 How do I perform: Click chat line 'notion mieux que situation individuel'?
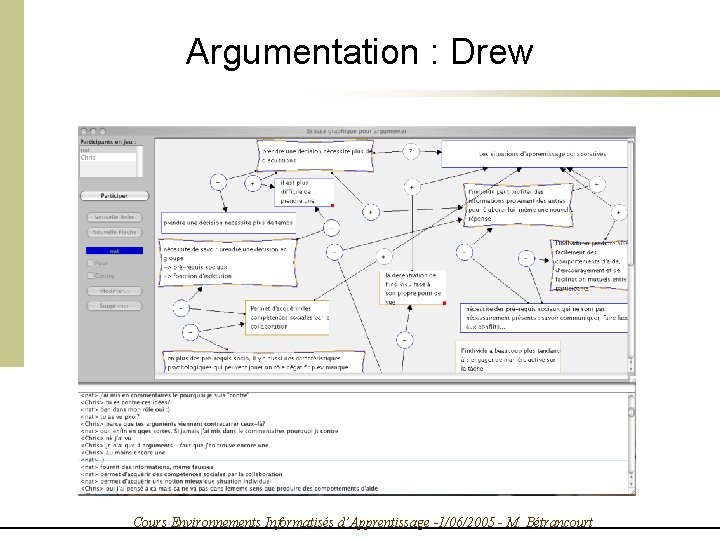coord(176,481)
